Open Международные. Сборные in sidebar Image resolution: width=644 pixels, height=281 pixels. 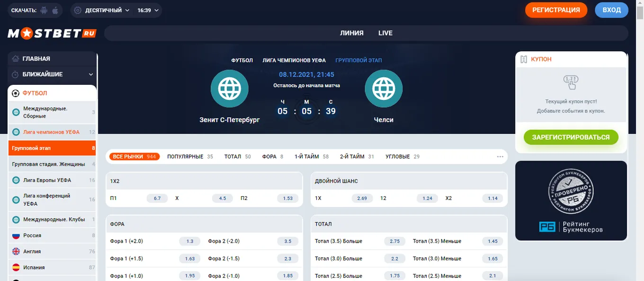[52, 112]
